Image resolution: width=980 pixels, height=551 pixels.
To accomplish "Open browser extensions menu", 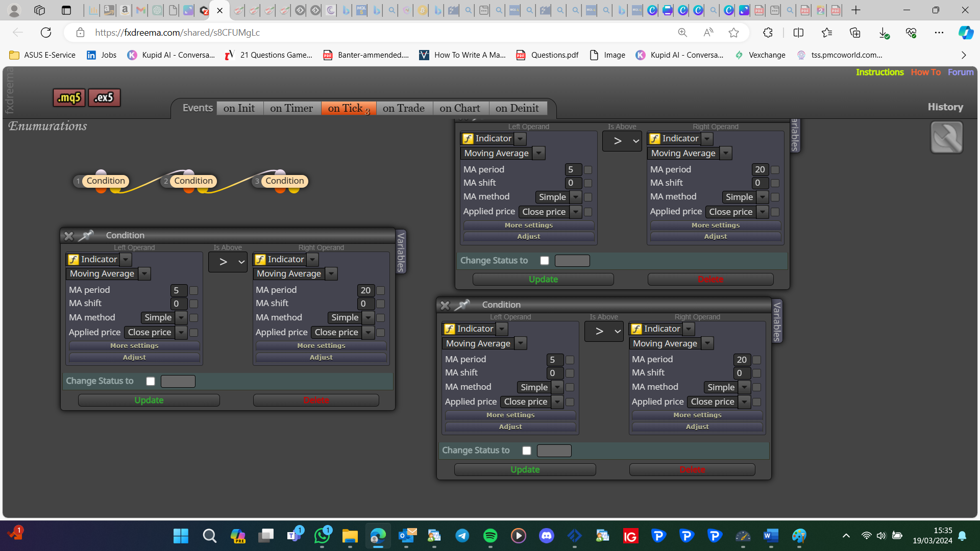I will click(768, 33).
